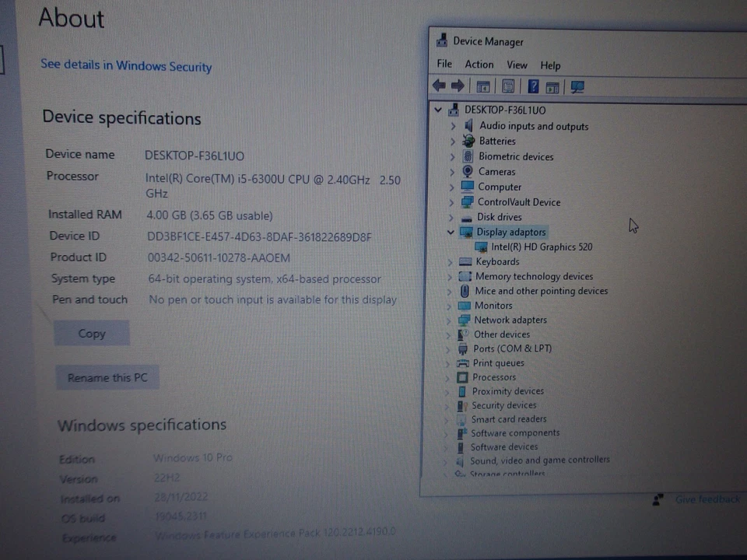
Task: Click the Rename this PC button
Action: 107,377
